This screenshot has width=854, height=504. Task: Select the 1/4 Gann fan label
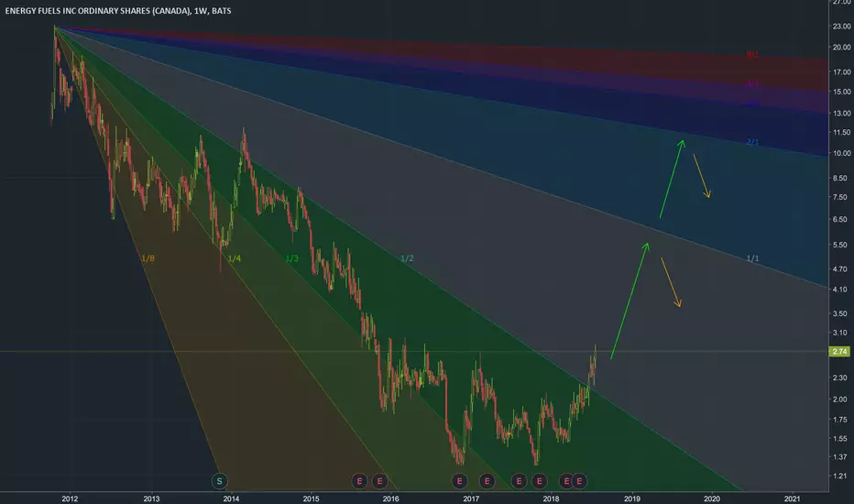[x=235, y=258]
